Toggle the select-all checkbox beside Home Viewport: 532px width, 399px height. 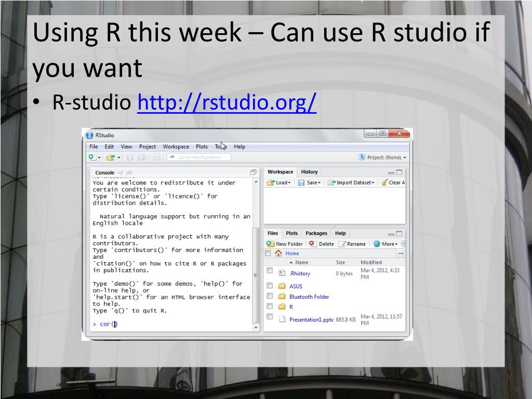point(268,253)
